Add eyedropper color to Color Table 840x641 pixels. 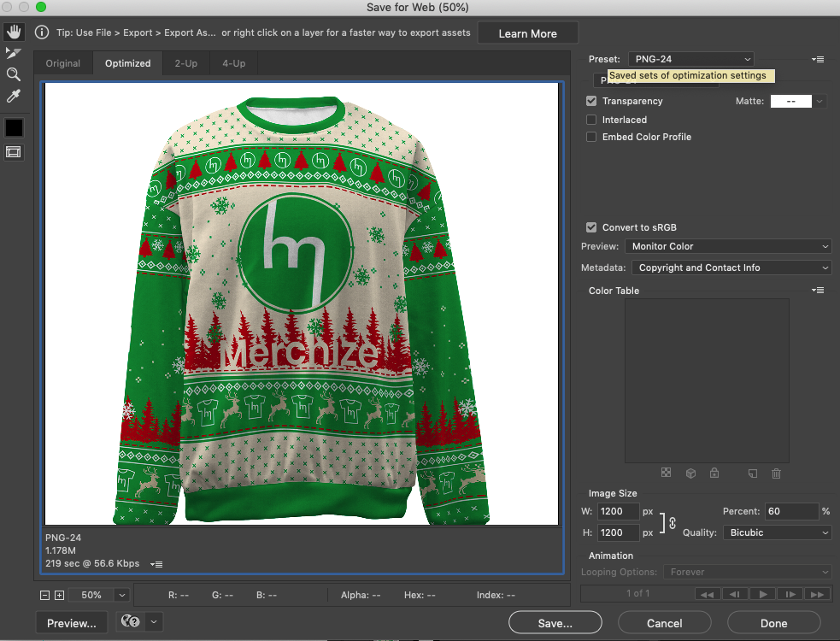(x=753, y=473)
